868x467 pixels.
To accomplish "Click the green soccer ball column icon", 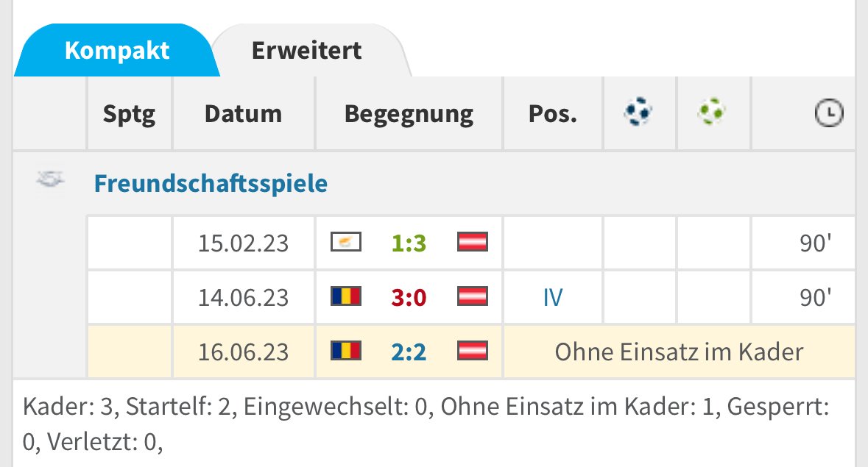I will (x=713, y=113).
